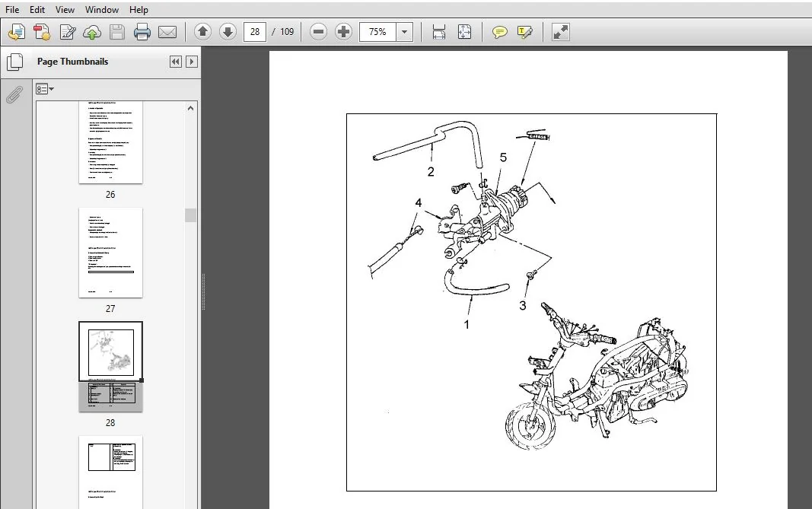Open the View menu
This screenshot has height=509, width=812.
tap(65, 9)
